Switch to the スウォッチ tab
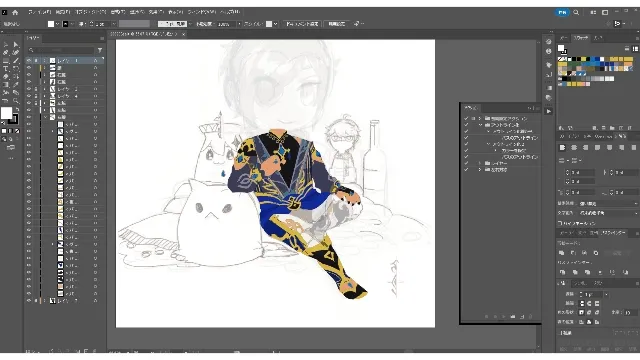This screenshot has width=640, height=360. point(581,38)
